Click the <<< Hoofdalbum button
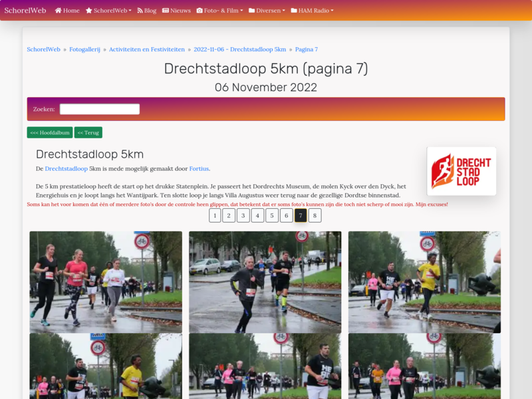This screenshot has height=399, width=532. 50,132
